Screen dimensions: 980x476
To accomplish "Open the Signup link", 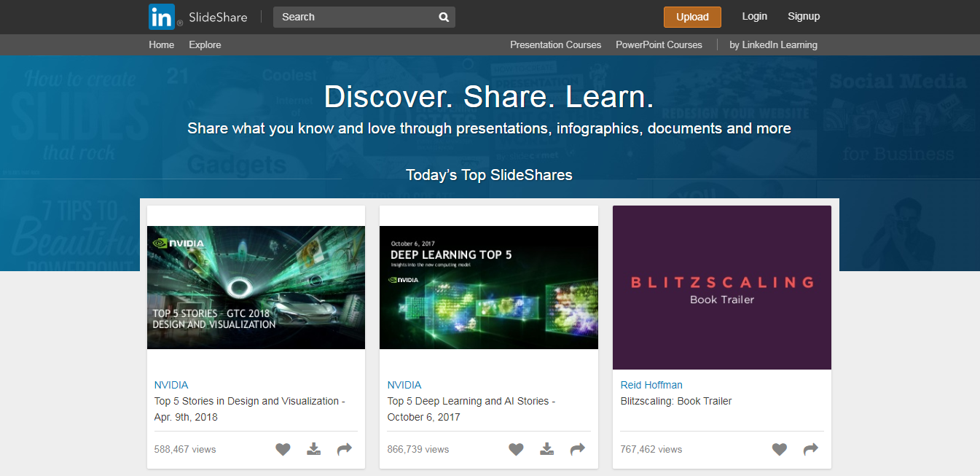I will [x=804, y=16].
